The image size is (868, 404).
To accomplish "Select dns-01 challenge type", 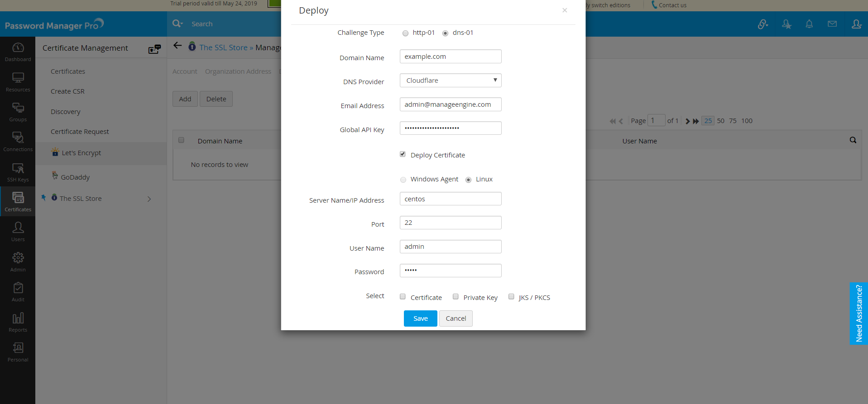I will click(446, 33).
